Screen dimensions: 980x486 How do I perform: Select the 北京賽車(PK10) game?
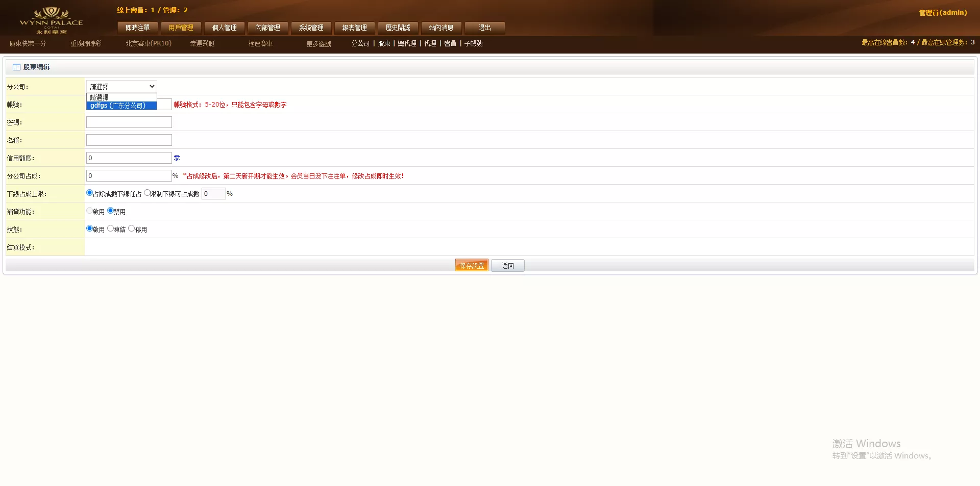pyautogui.click(x=149, y=44)
